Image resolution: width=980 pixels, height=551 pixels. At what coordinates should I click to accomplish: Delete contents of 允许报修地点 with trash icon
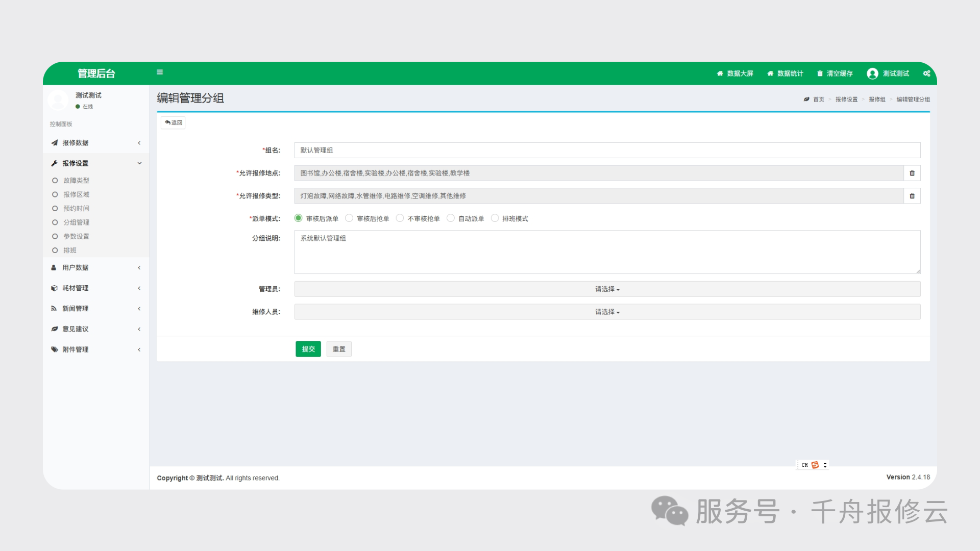coord(912,173)
